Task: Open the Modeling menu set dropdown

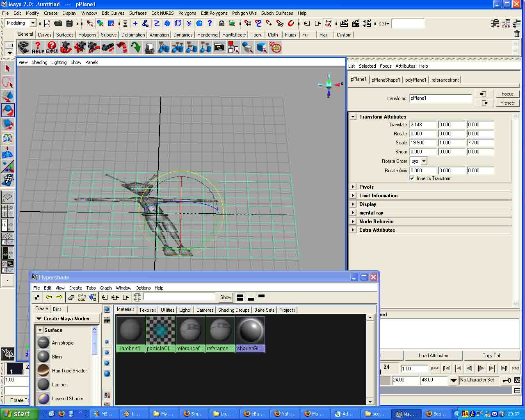Action: (33, 23)
